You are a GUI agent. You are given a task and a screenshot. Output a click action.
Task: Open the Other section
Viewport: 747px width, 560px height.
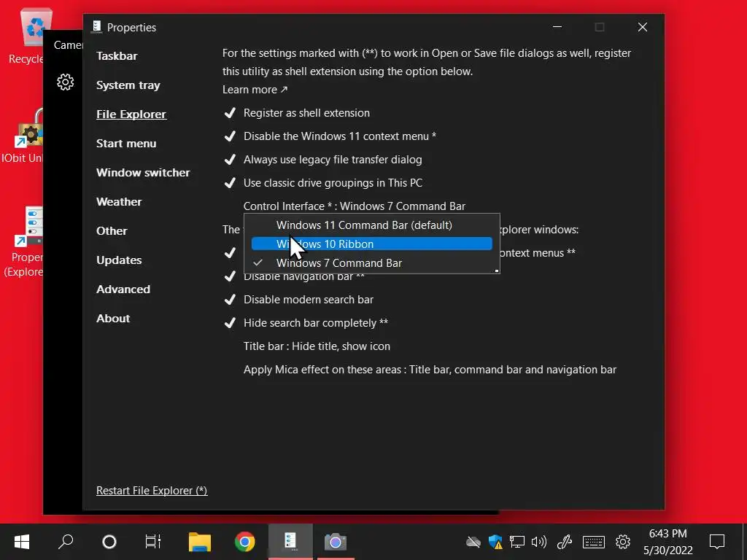pos(112,231)
